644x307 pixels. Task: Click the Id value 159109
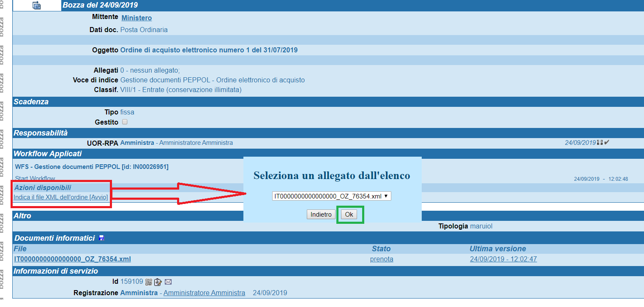pyautogui.click(x=132, y=281)
